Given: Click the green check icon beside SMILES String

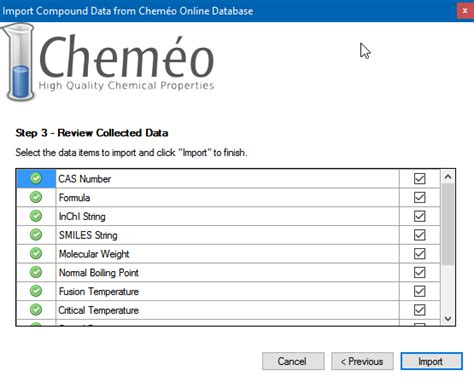Looking at the screenshot, I should [36, 235].
